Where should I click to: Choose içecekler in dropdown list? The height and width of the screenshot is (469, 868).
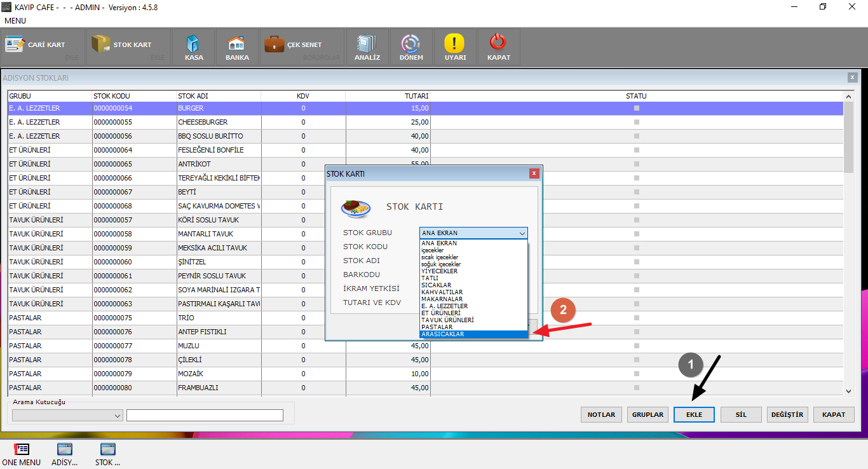[473, 250]
